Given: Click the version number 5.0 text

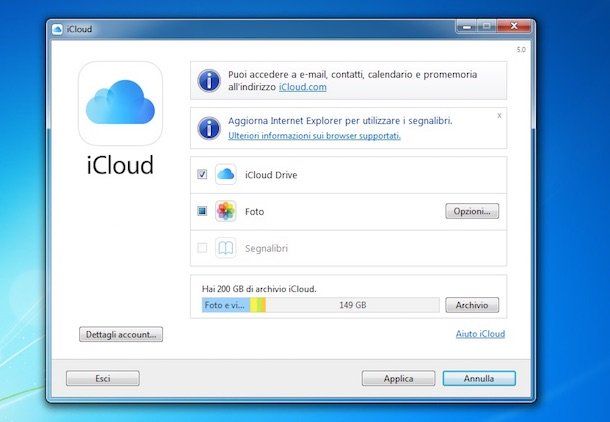Looking at the screenshot, I should coord(521,50).
